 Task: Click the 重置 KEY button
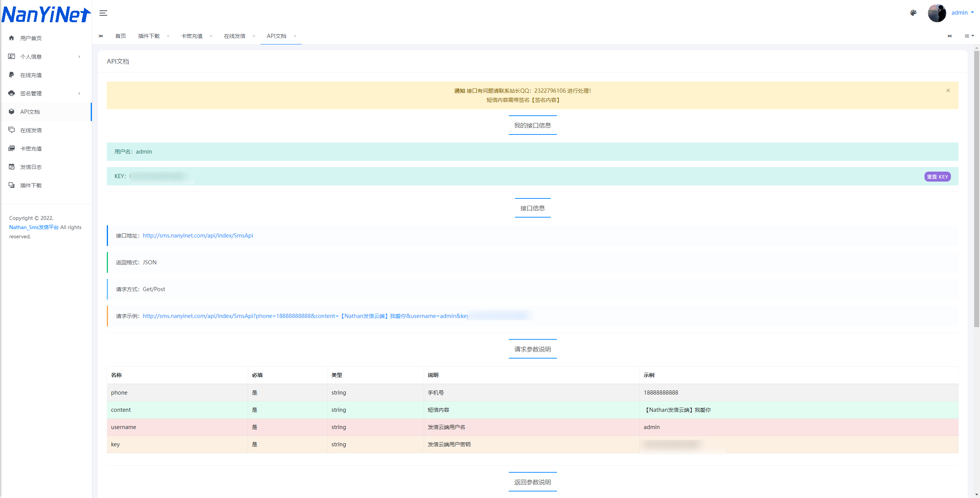tap(938, 177)
